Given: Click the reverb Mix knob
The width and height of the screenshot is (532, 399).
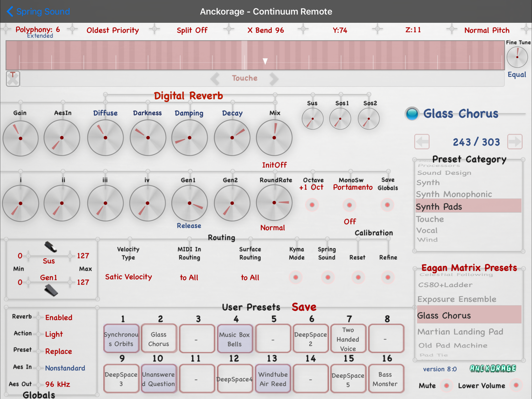Looking at the screenshot, I should (274, 138).
